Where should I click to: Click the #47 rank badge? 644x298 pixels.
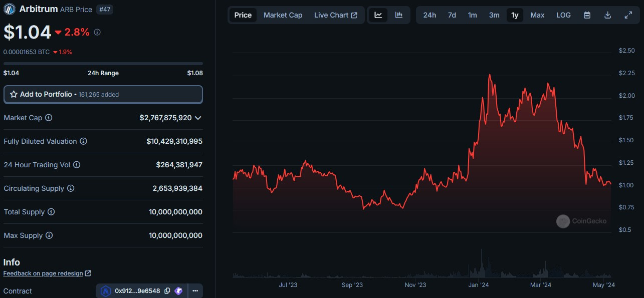(104, 9)
